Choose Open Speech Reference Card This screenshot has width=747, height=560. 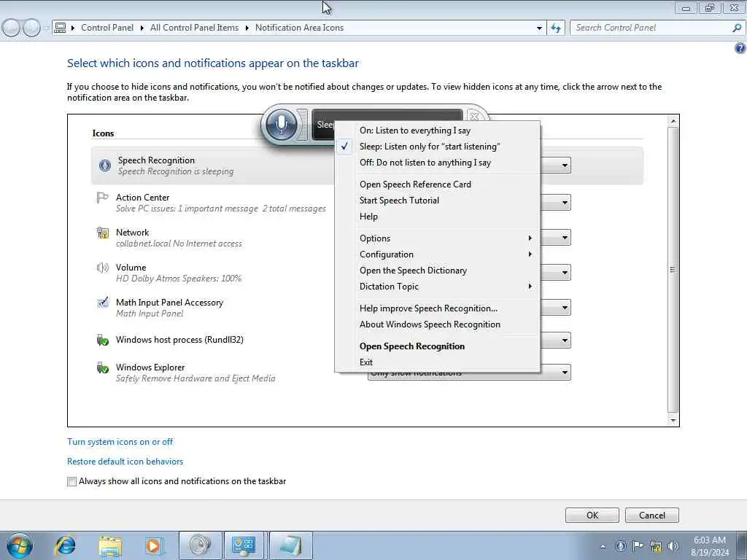(438, 184)
